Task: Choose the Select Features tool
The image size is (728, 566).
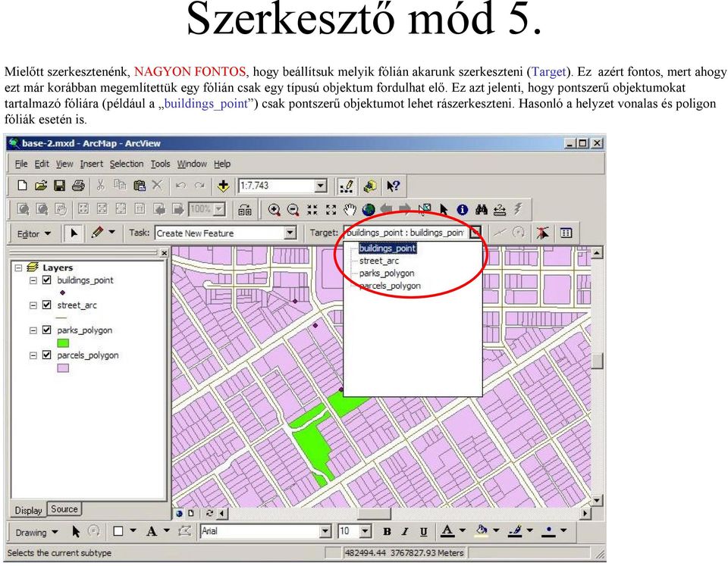Action: pyautogui.click(x=425, y=210)
